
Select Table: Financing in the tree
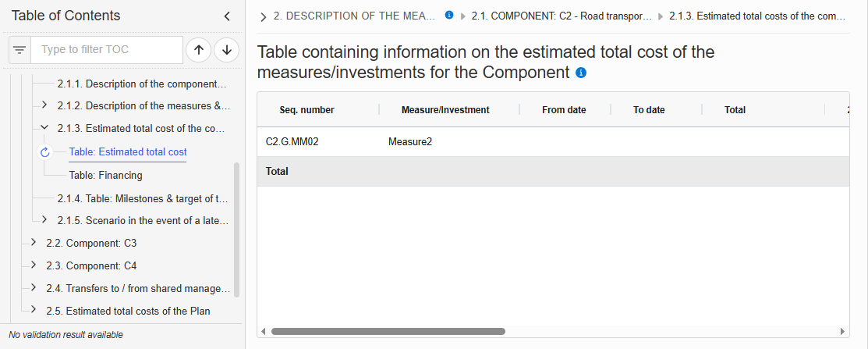tap(106, 176)
